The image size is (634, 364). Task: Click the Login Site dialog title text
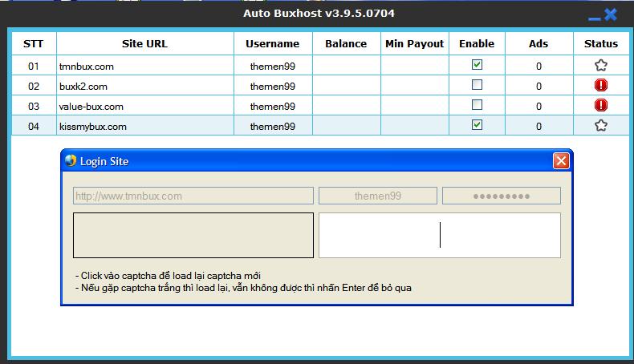coord(104,161)
